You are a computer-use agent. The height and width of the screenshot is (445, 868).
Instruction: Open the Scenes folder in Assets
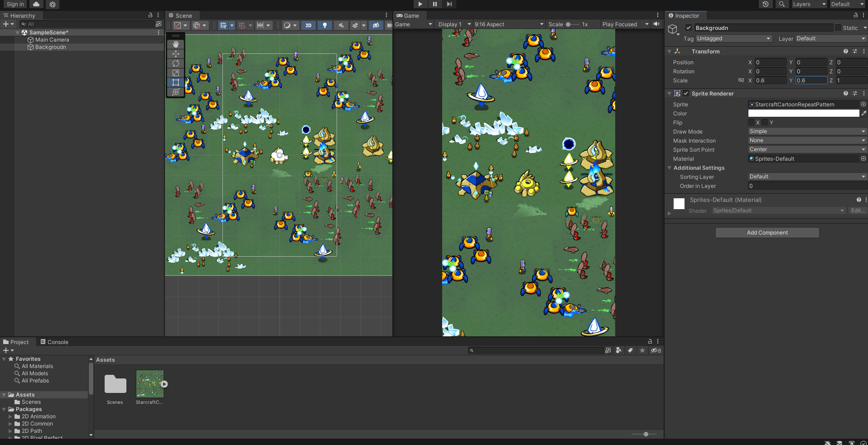[x=115, y=385]
